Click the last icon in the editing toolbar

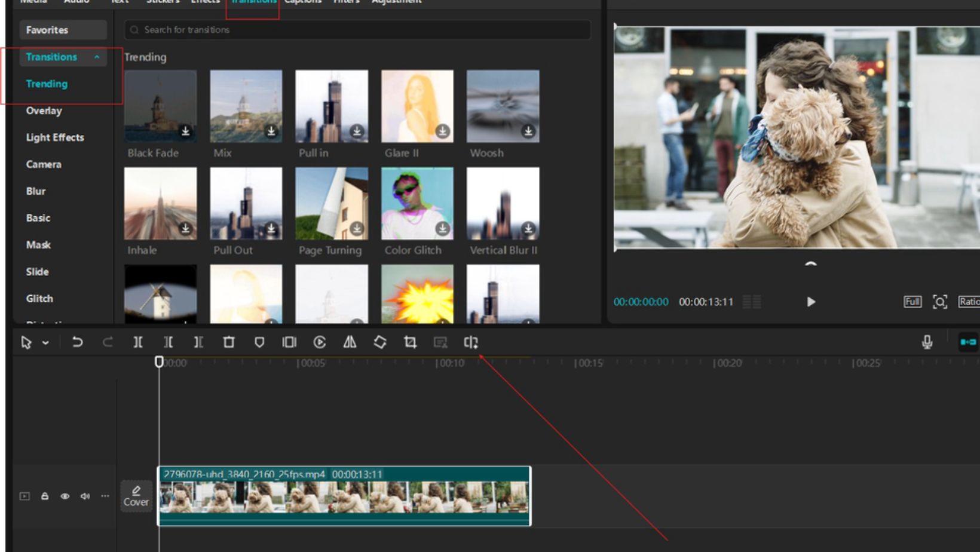[471, 342]
